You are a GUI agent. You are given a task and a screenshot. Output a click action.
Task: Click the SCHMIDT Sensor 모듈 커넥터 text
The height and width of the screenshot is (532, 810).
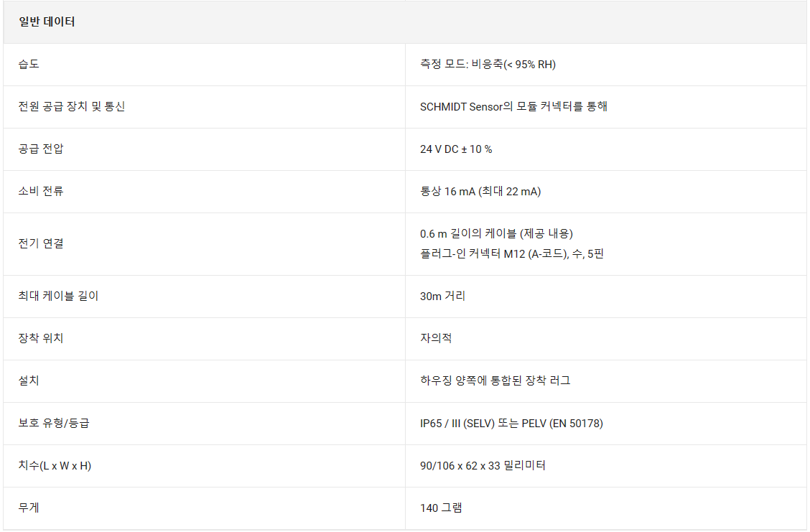pyautogui.click(x=513, y=107)
